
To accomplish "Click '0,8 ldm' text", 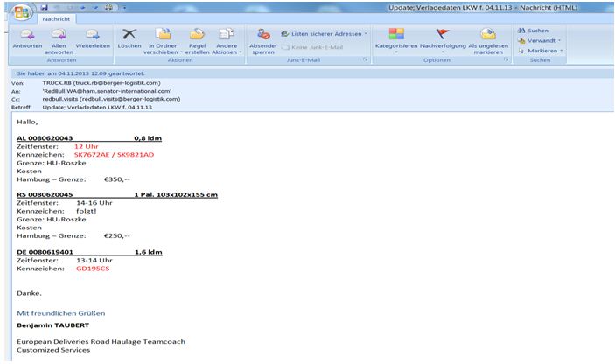I will pos(148,138).
